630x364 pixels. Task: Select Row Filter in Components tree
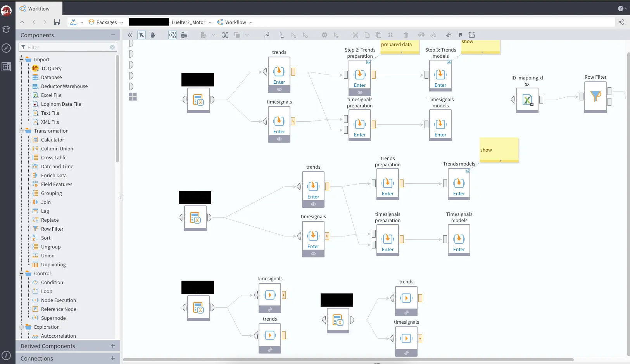pos(52,229)
